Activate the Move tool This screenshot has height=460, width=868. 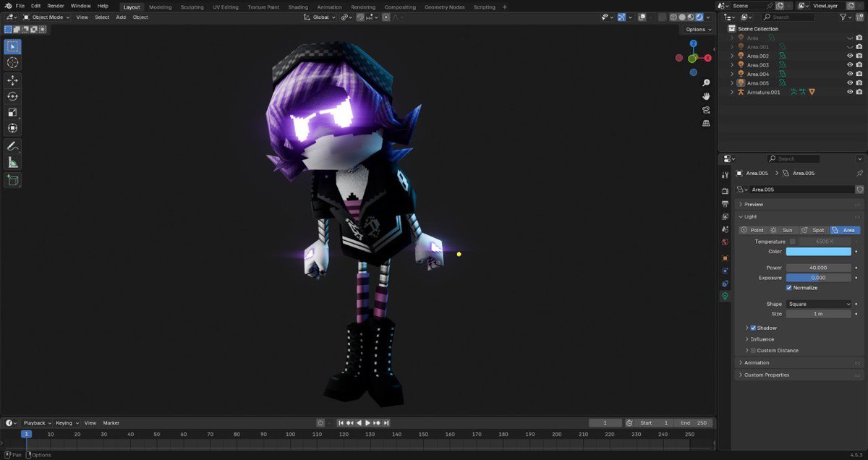(x=13, y=80)
